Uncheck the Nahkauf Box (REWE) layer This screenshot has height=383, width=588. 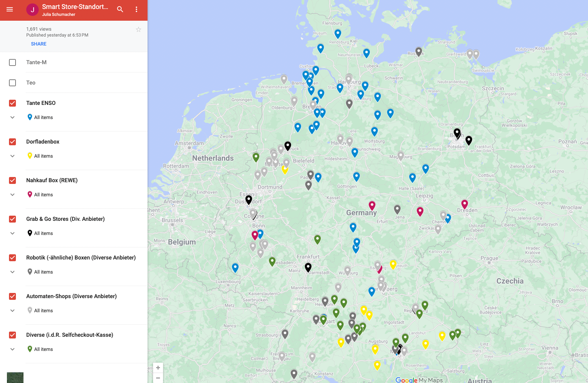click(12, 180)
